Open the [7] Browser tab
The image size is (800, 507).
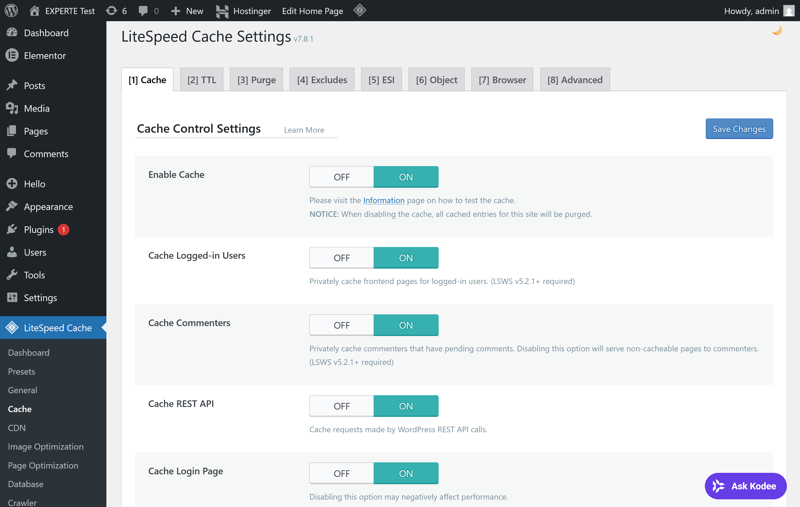tap(502, 80)
